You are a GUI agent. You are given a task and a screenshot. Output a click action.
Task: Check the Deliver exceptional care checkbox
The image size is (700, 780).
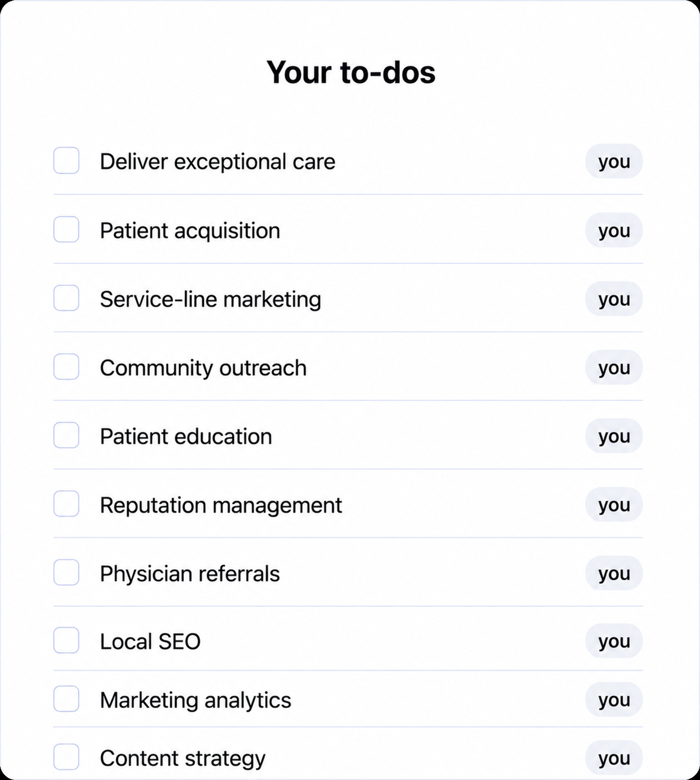click(66, 161)
